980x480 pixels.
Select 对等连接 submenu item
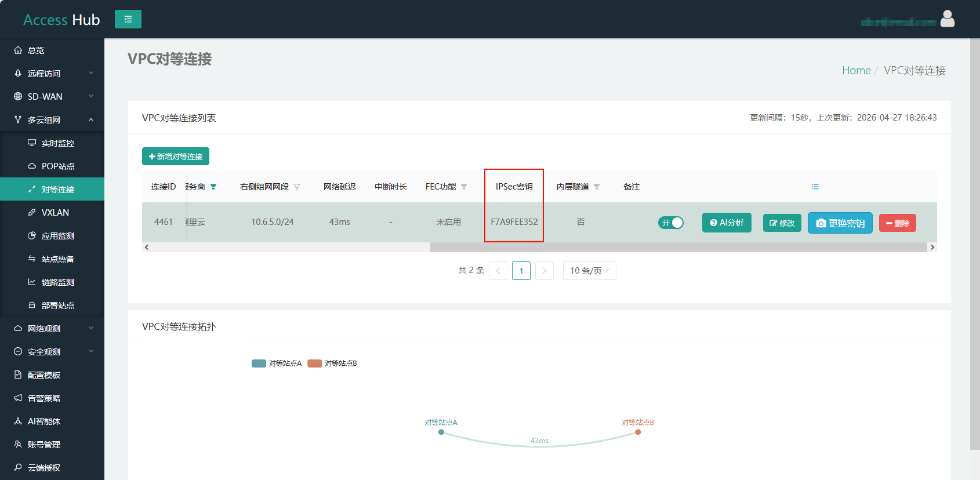point(52,190)
